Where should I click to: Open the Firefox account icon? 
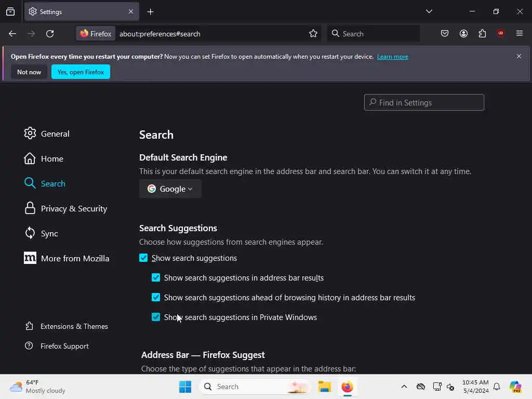pyautogui.click(x=463, y=33)
